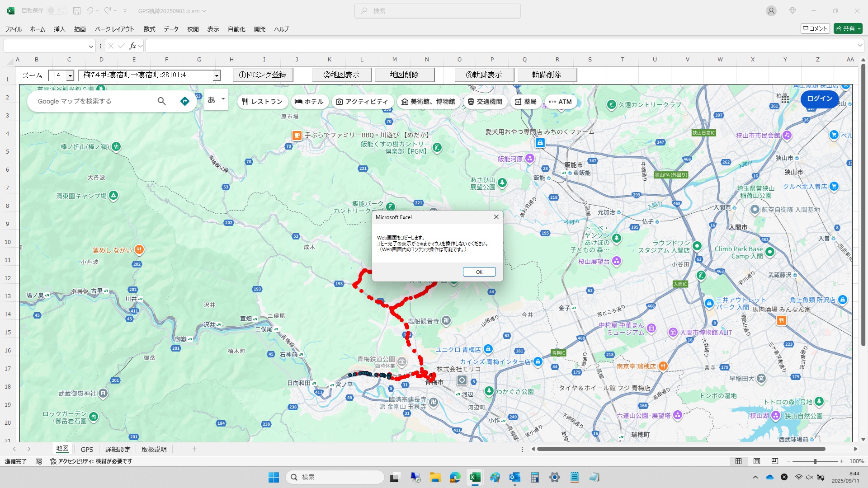Expand the Name Box dropdown

coord(91,46)
